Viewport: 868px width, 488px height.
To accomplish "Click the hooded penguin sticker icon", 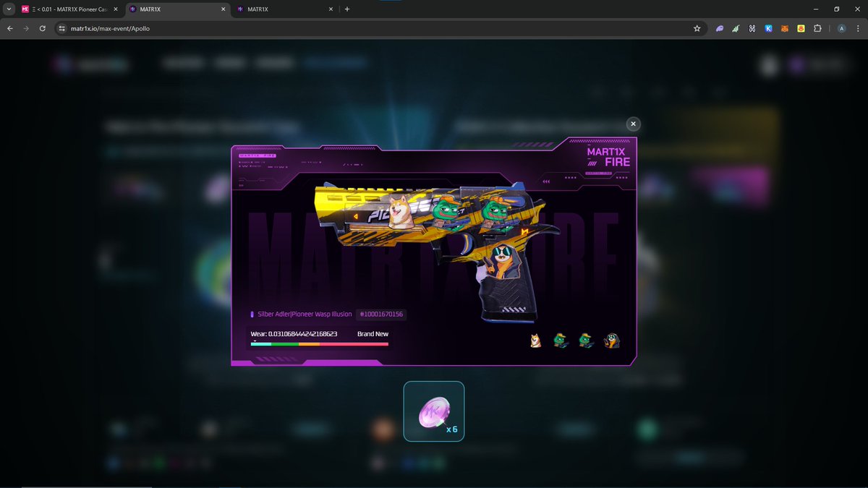I will click(612, 341).
